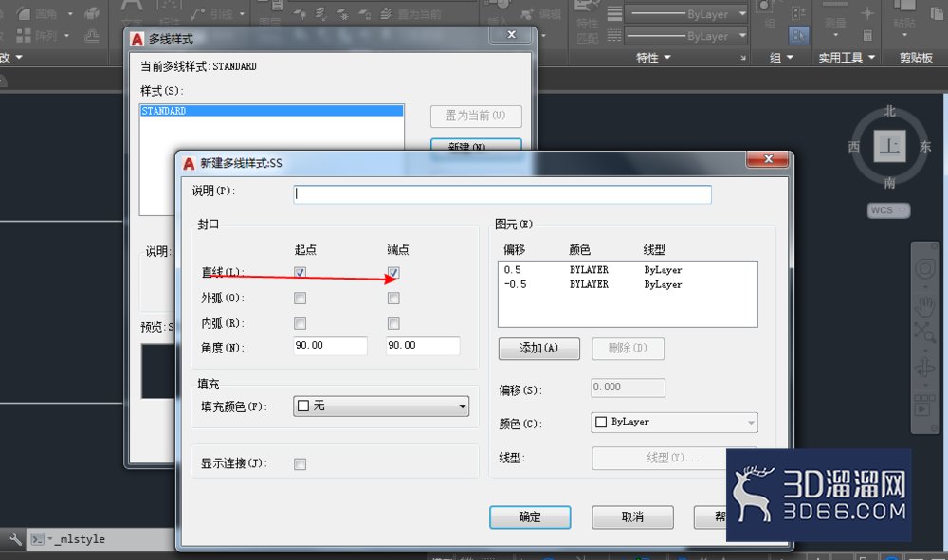The width and height of the screenshot is (948, 560).
Task: Open the WCS coordinate system dropdown
Action: point(889,210)
